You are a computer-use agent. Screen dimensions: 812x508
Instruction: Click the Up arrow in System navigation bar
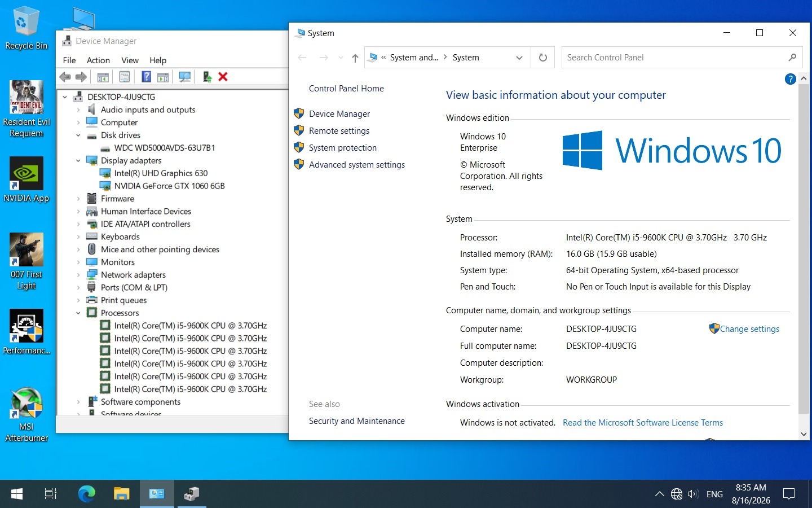pos(355,58)
